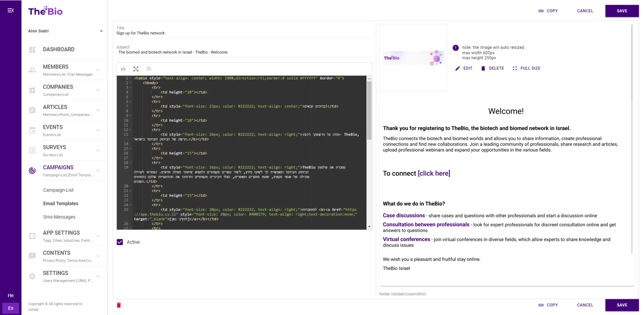Screen dimensions: 644x315
Task: Toggle the HTML code view icon
Action: tap(123, 69)
